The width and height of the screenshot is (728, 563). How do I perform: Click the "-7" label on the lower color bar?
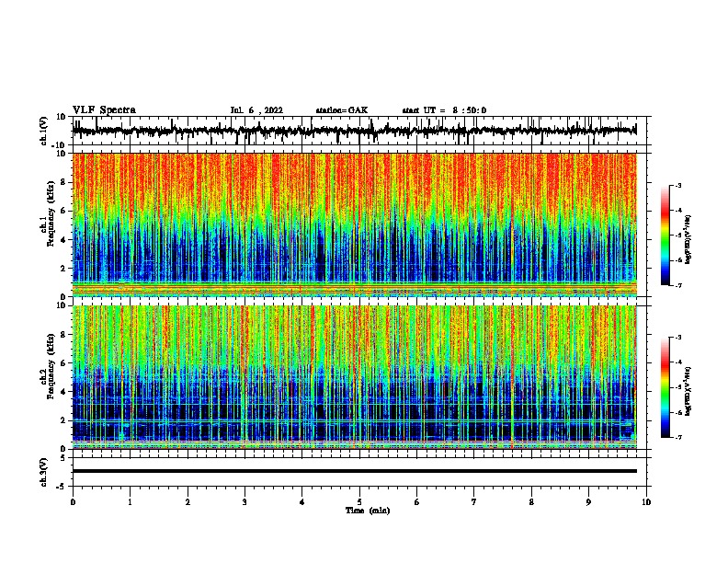pyautogui.click(x=678, y=437)
